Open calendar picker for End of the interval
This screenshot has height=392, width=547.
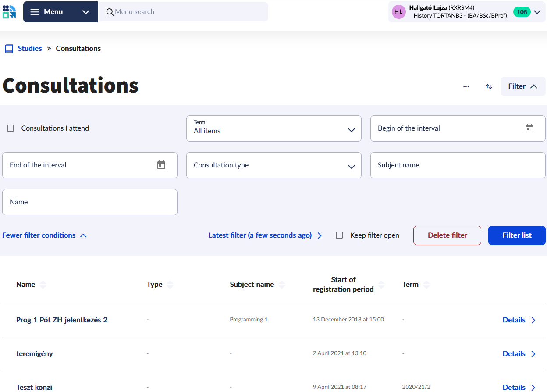(x=161, y=165)
